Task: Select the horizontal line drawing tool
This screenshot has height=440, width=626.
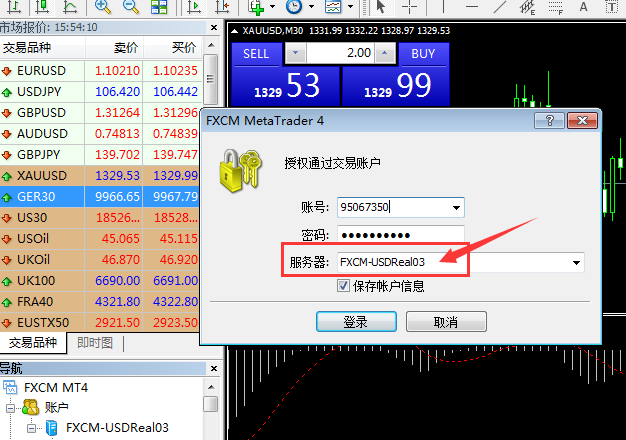Action: (x=471, y=7)
